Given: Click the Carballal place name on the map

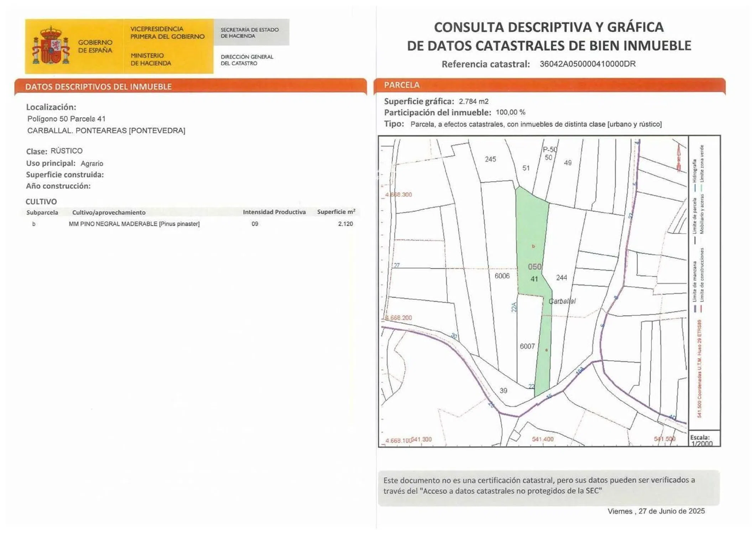Looking at the screenshot, I should pyautogui.click(x=562, y=301).
